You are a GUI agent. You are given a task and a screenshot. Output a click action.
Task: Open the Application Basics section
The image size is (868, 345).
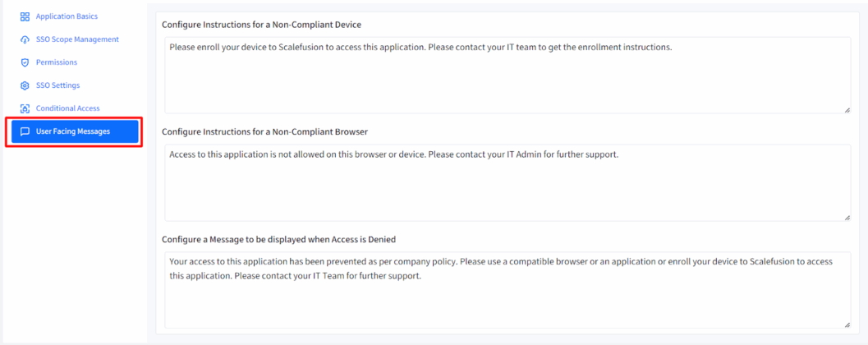tap(67, 16)
